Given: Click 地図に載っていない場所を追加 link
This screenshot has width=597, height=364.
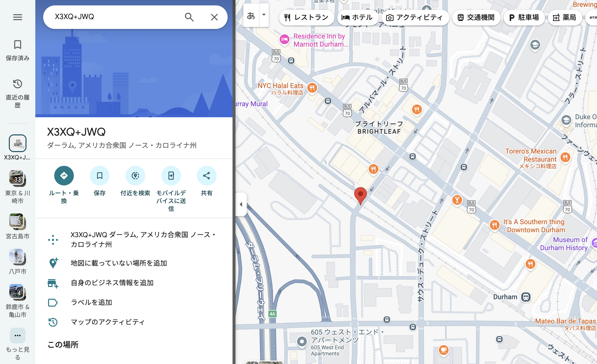Looking at the screenshot, I should click(118, 263).
